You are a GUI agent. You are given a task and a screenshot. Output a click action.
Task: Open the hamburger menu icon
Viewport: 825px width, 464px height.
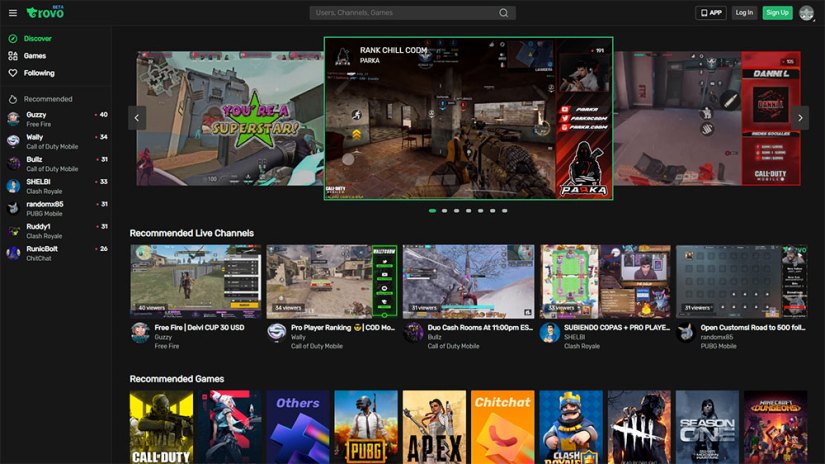pos(13,13)
